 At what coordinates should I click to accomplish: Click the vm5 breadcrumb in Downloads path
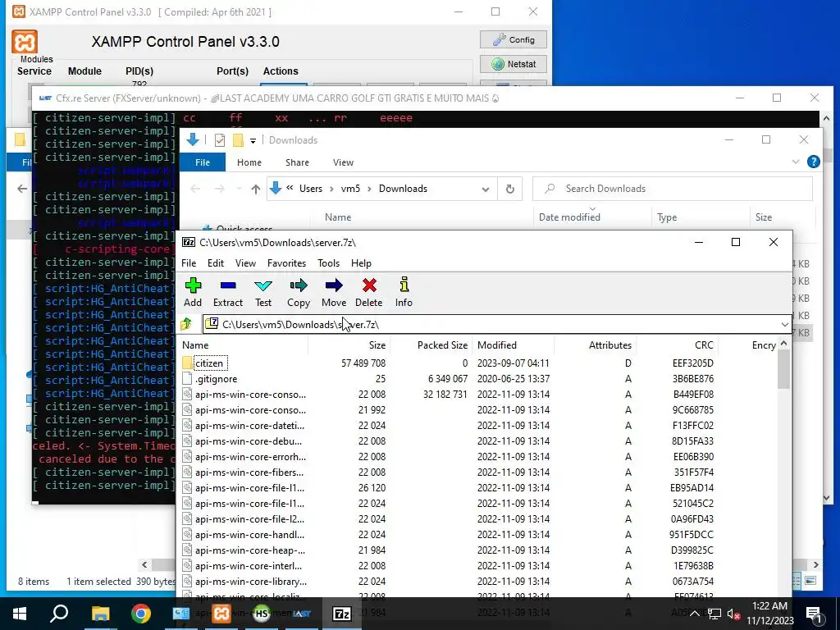click(350, 189)
